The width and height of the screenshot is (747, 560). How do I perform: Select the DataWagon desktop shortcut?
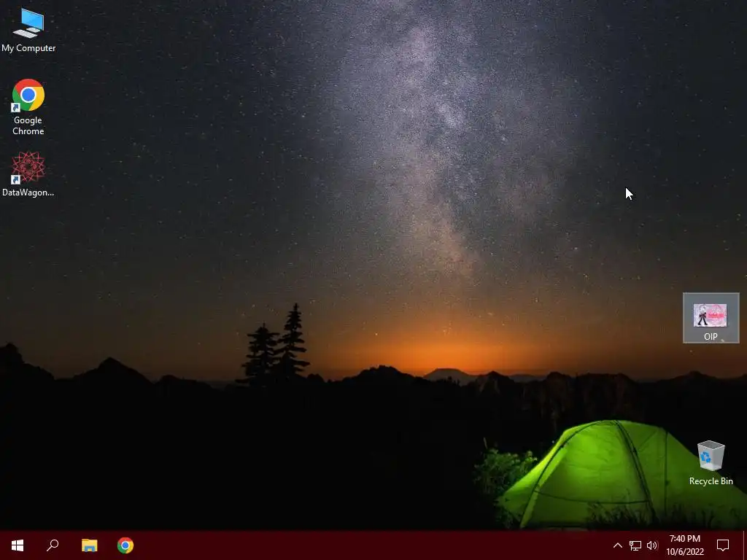28,174
